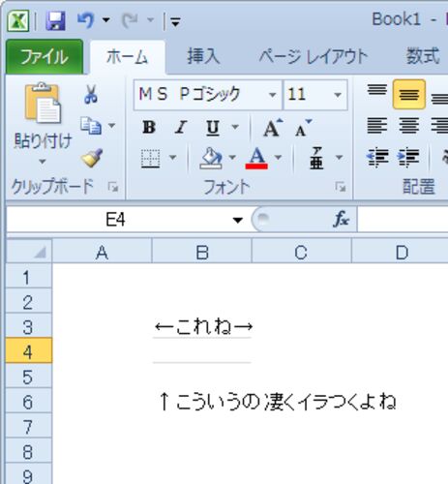Open the copy options dropdown arrow
Viewport: 448px width, 484px height.
[x=111, y=125]
